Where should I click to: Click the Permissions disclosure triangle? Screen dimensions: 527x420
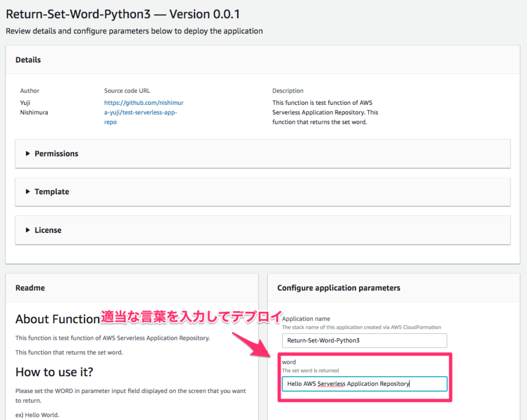[29, 154]
